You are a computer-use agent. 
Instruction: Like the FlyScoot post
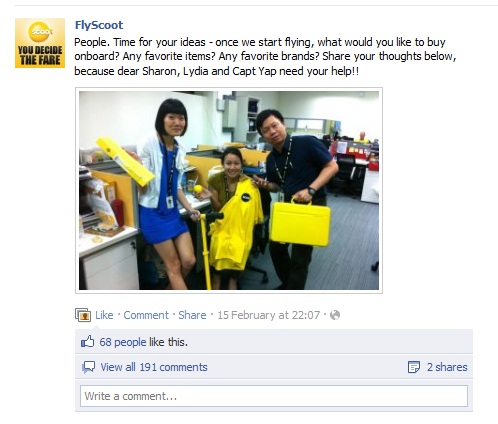point(104,315)
